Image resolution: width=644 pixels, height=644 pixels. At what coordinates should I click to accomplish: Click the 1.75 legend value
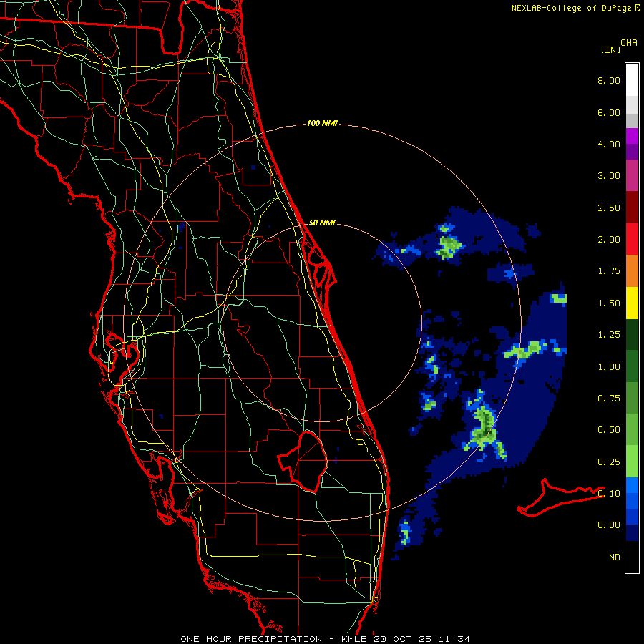point(609,271)
